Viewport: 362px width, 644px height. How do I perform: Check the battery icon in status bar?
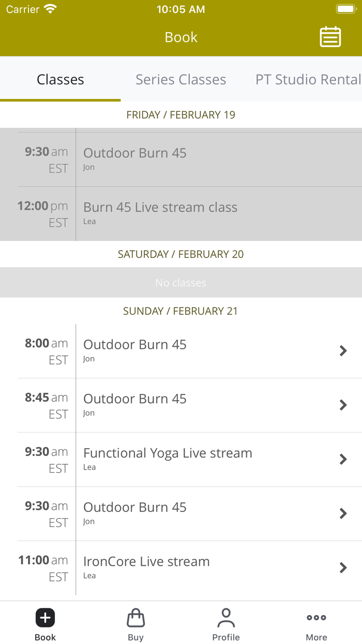pos(345,9)
